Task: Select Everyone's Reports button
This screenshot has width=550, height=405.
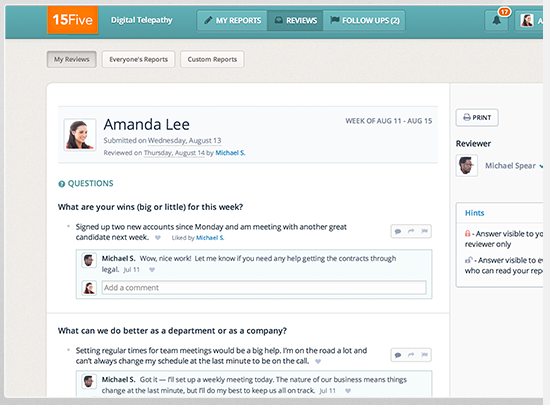Action: (139, 59)
